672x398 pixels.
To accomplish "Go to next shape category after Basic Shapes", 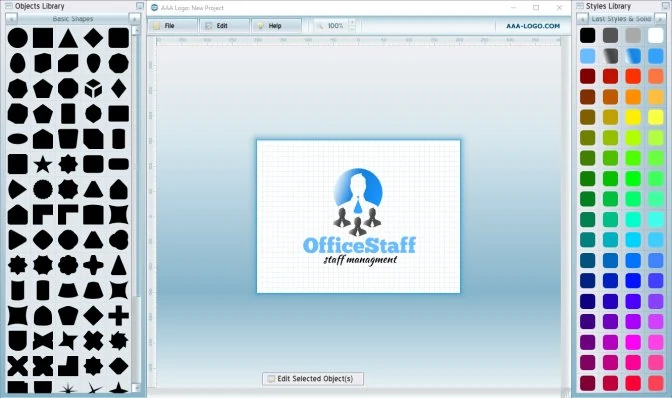I will [134, 19].
